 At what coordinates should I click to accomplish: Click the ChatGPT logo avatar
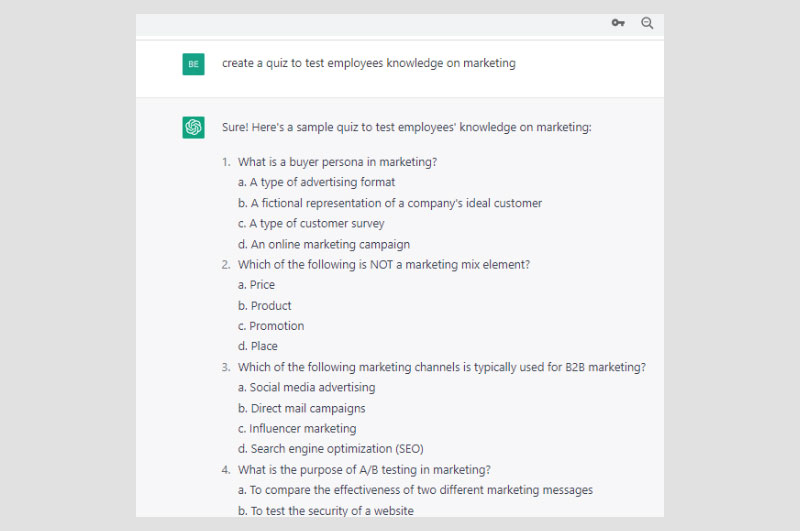pos(193,127)
